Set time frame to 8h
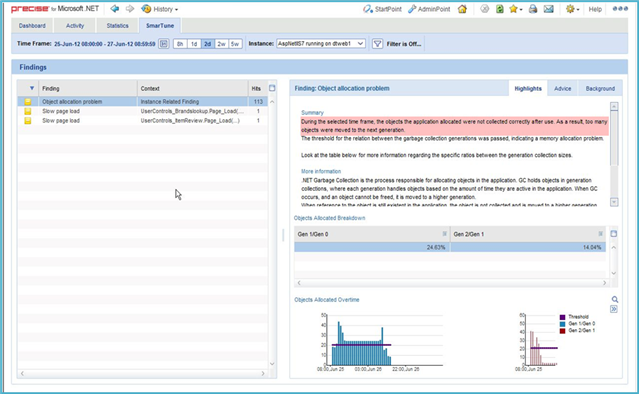This screenshot has height=394, width=639. pyautogui.click(x=180, y=44)
